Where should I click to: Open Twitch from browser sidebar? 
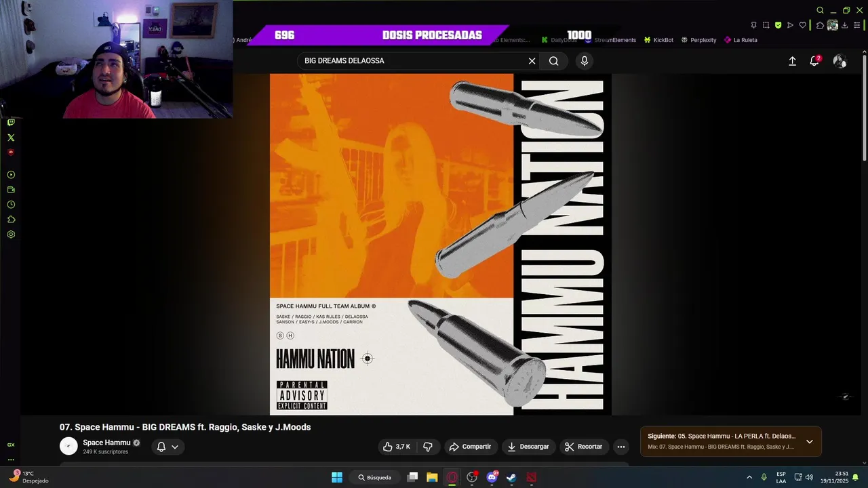(11, 123)
